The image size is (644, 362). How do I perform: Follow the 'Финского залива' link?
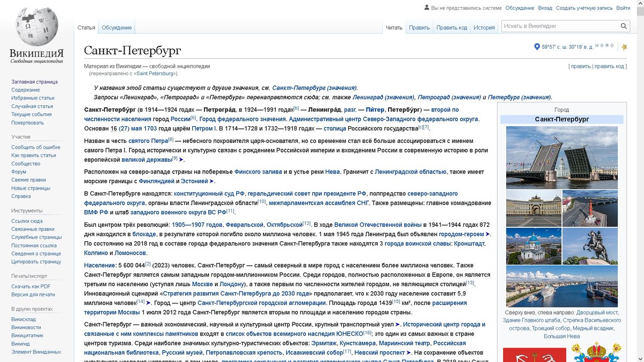pyautogui.click(x=258, y=171)
